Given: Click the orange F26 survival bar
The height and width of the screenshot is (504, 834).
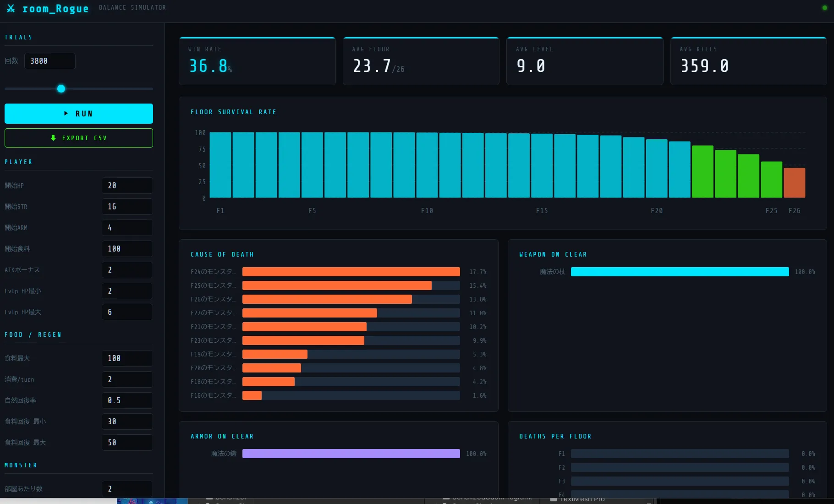Looking at the screenshot, I should pyautogui.click(x=794, y=183).
